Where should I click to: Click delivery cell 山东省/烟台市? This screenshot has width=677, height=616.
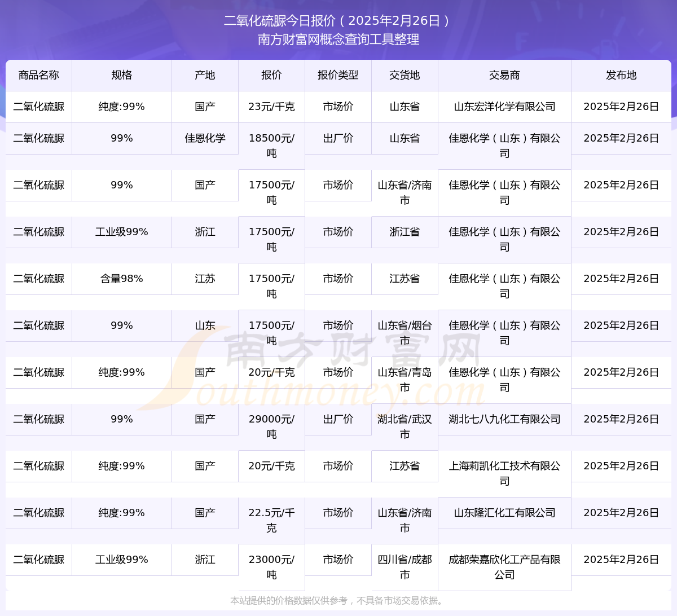pyautogui.click(x=405, y=333)
